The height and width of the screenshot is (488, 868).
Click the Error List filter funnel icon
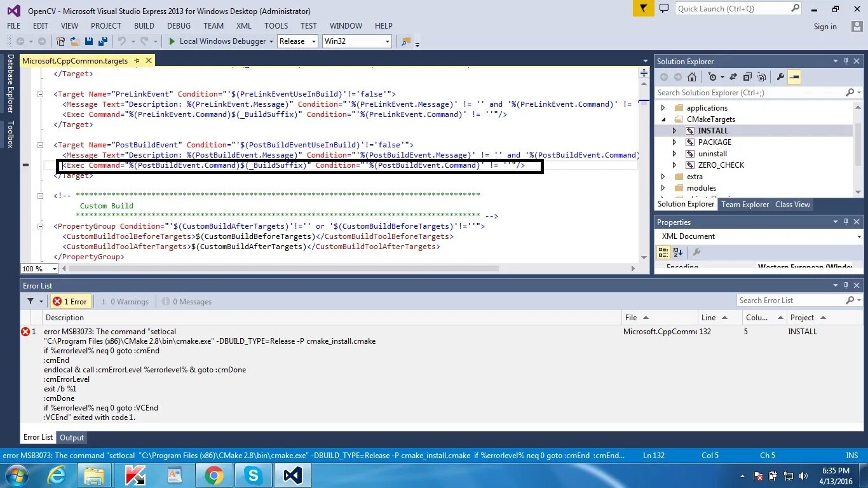coord(30,301)
